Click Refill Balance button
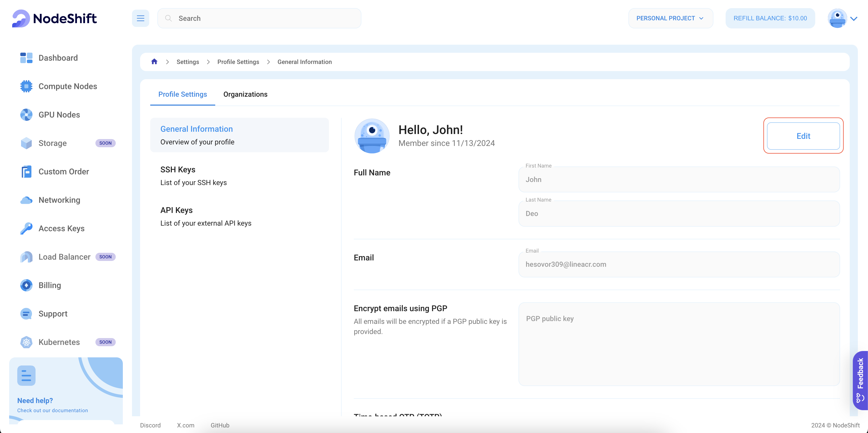The image size is (868, 433). pyautogui.click(x=771, y=18)
